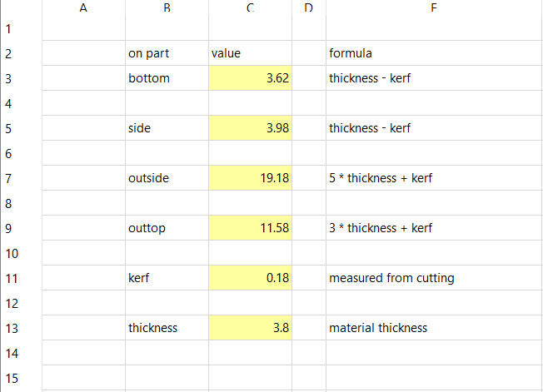The height and width of the screenshot is (392, 543).
Task: Click the 'value' column title cell
Action: click(x=250, y=53)
